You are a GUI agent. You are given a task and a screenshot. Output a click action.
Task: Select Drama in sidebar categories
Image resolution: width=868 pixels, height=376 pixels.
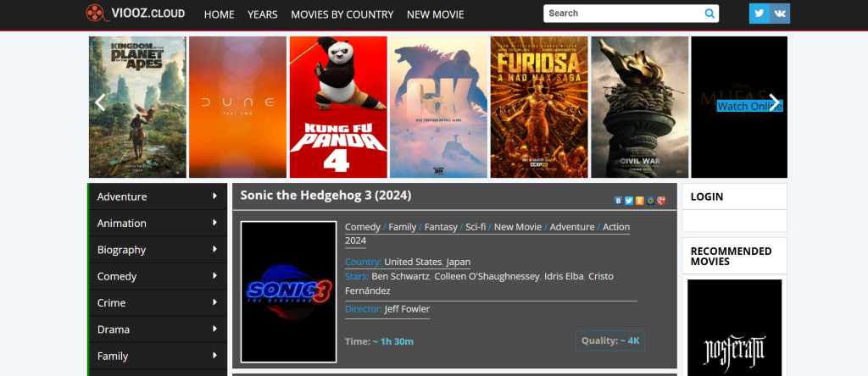pos(114,329)
